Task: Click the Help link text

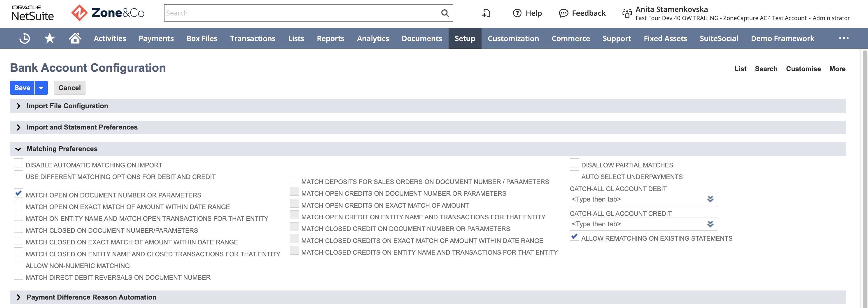Action: pyautogui.click(x=534, y=13)
